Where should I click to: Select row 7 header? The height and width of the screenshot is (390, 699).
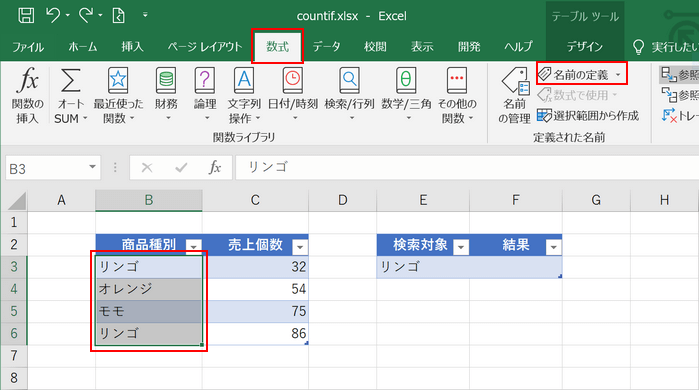(x=14, y=356)
